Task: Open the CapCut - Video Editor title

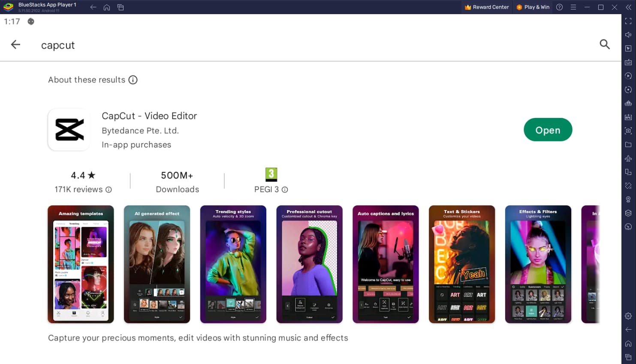Action: pyautogui.click(x=149, y=116)
